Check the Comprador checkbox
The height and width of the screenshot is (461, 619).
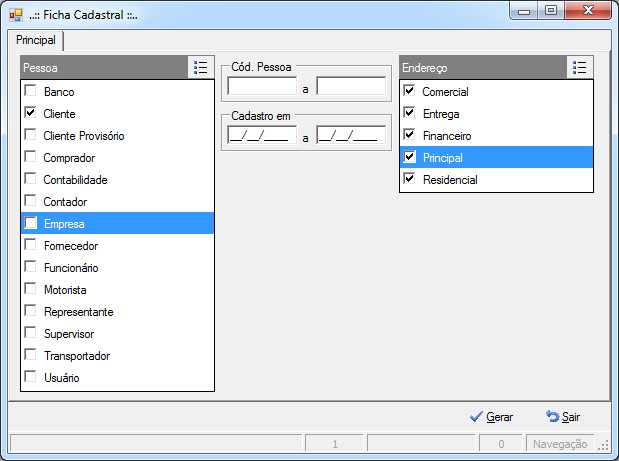pyautogui.click(x=30, y=157)
